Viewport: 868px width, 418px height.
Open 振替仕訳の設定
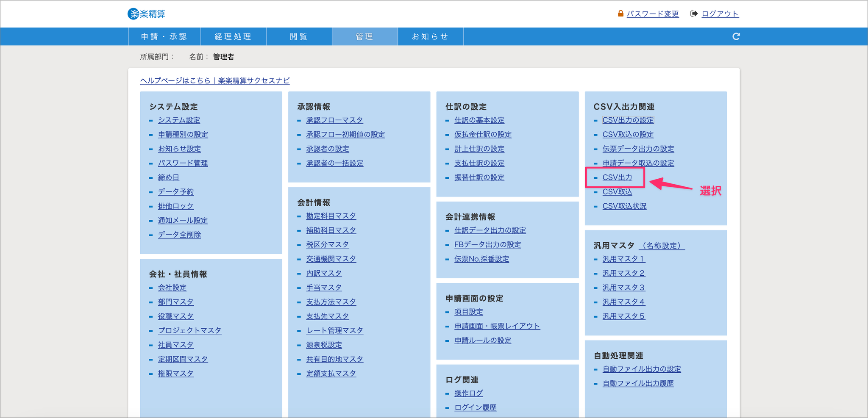click(x=479, y=177)
